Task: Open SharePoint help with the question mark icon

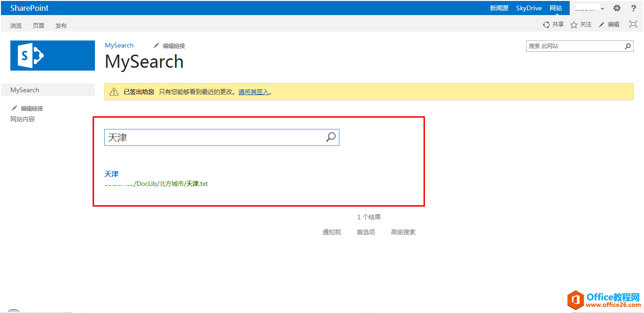Action: (633, 8)
